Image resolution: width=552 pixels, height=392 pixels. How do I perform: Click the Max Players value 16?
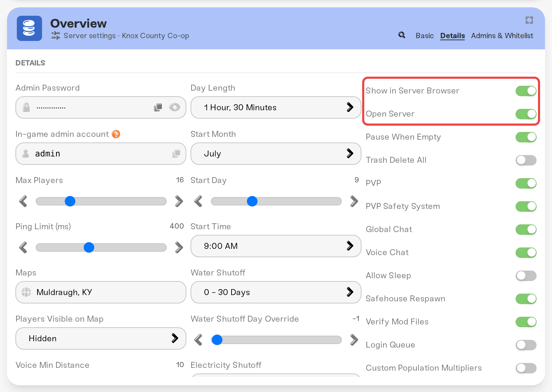[x=180, y=180]
